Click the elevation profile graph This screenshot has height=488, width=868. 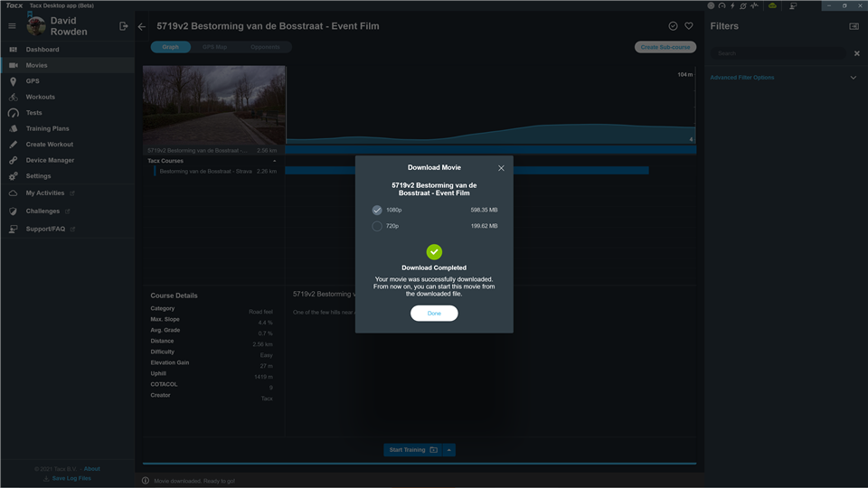(490, 106)
